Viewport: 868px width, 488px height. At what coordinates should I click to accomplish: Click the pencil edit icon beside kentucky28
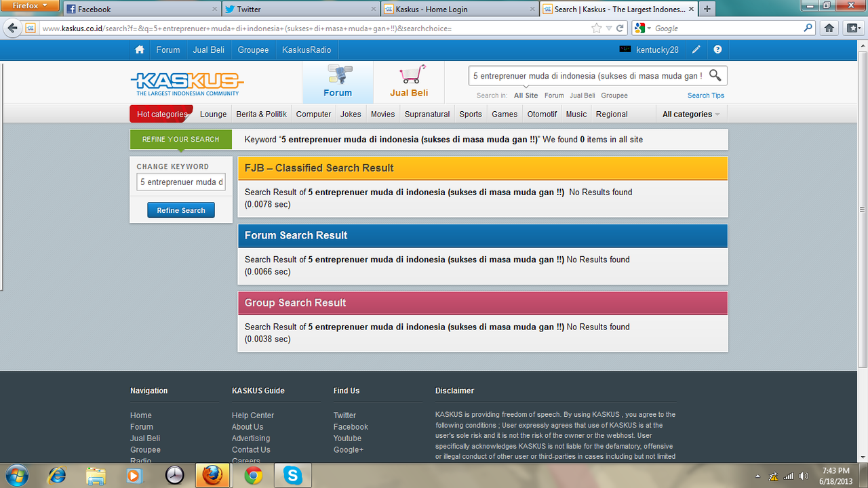(x=696, y=49)
